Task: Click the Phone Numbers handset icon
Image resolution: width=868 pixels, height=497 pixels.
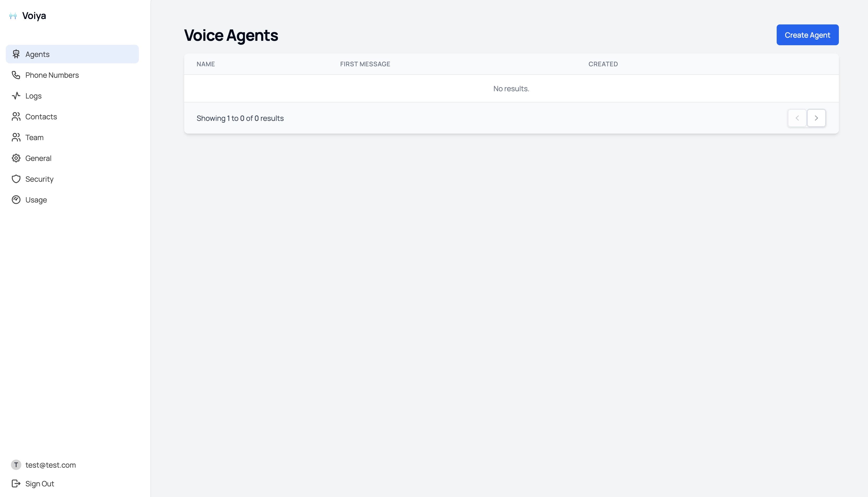Action: pyautogui.click(x=16, y=75)
